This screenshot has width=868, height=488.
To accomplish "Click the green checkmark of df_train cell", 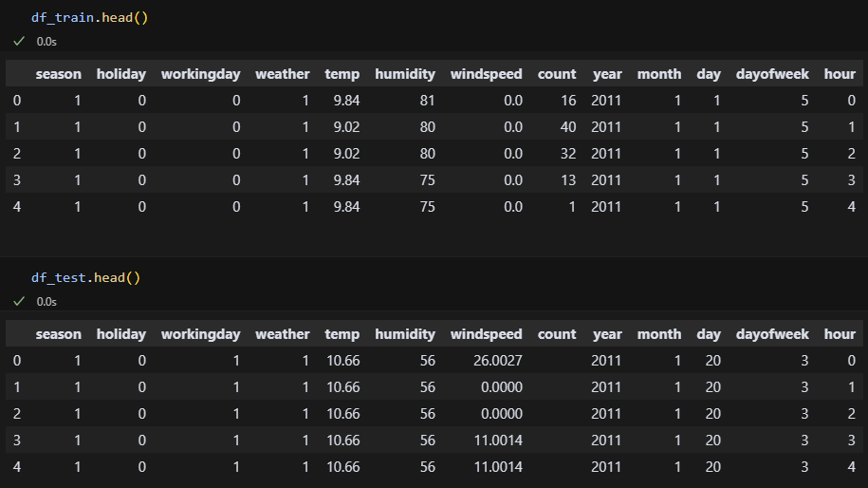I will tap(19, 42).
